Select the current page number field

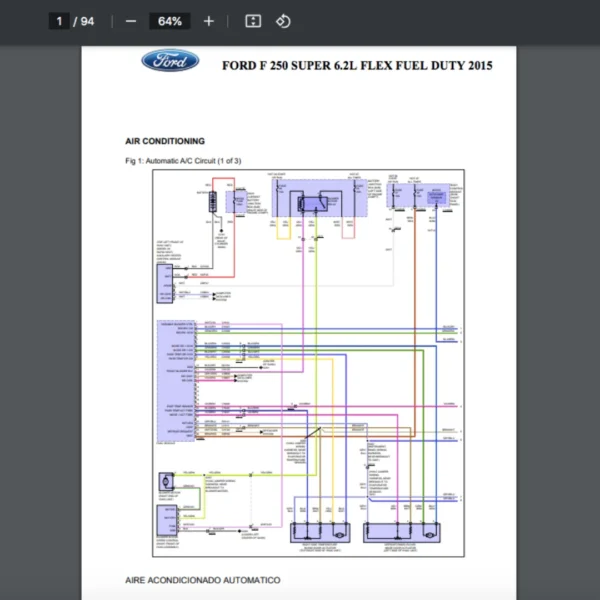[x=60, y=21]
